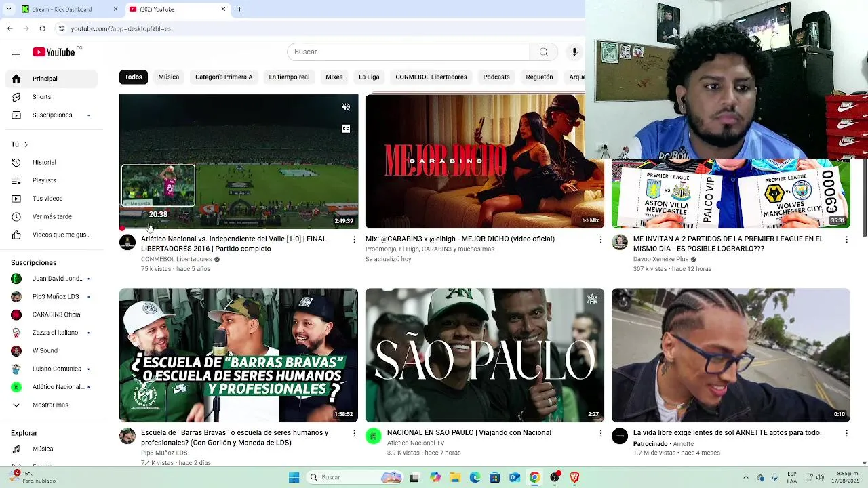Select En tiempo real chip
This screenshot has width=868, height=488.
[289, 77]
